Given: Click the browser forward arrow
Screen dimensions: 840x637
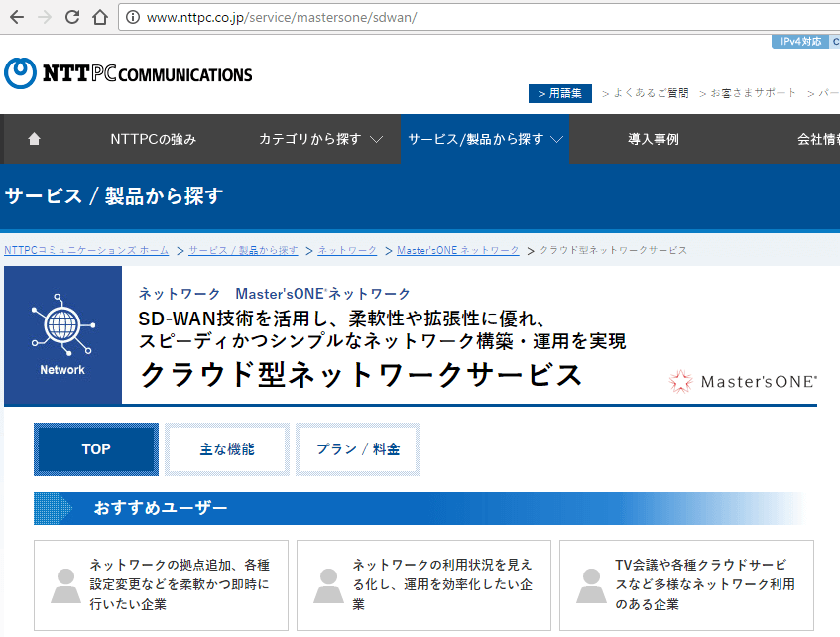Looking at the screenshot, I should [45, 17].
